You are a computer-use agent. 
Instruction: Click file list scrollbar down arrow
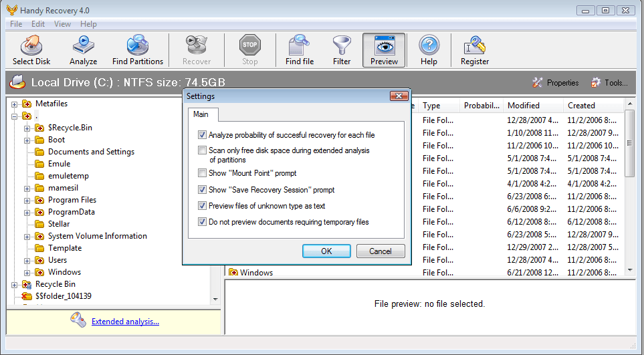[630, 270]
